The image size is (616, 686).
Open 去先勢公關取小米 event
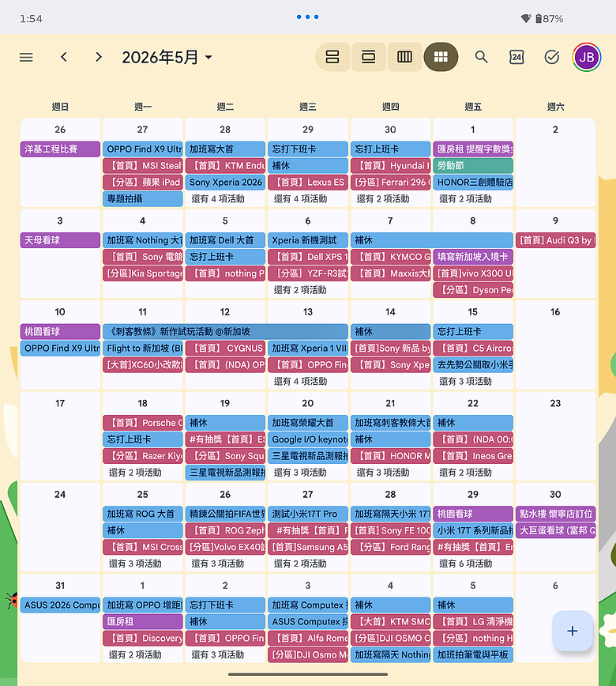click(473, 365)
